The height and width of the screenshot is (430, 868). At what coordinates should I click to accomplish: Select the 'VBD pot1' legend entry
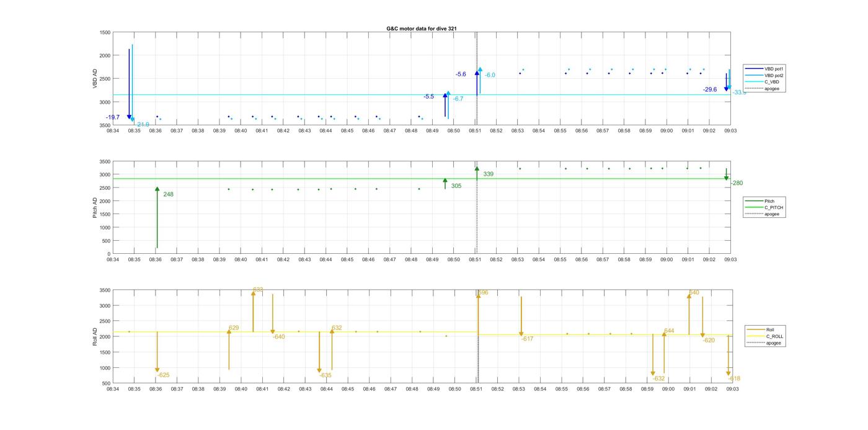coord(765,69)
